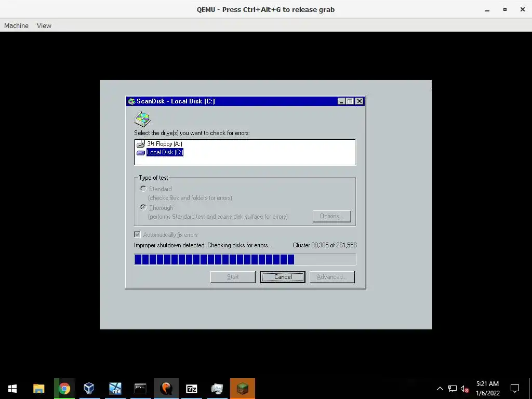Open File Explorer from taskbar
Viewport: 532px width, 399px height.
coord(38,389)
